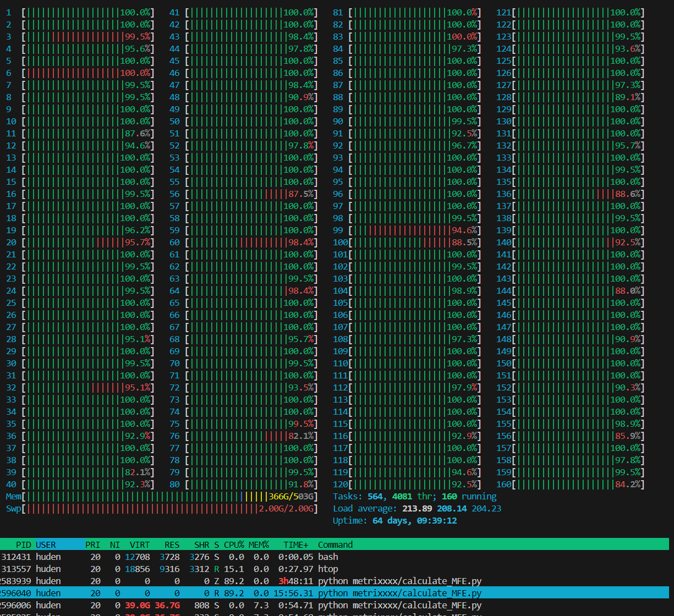674x616 pixels.
Task: Click CPU 156 meter showing 85.9%
Action: tap(571, 436)
